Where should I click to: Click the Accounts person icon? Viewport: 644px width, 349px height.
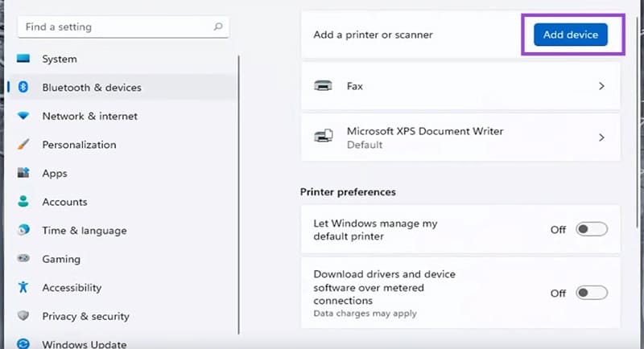[23, 201]
